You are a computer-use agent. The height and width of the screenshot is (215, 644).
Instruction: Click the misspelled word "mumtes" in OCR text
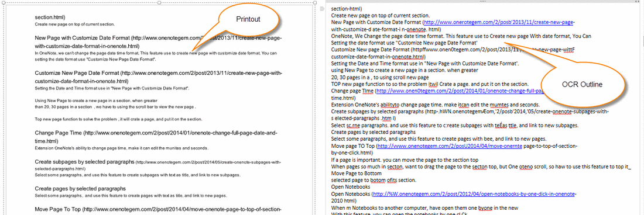tap(498, 105)
